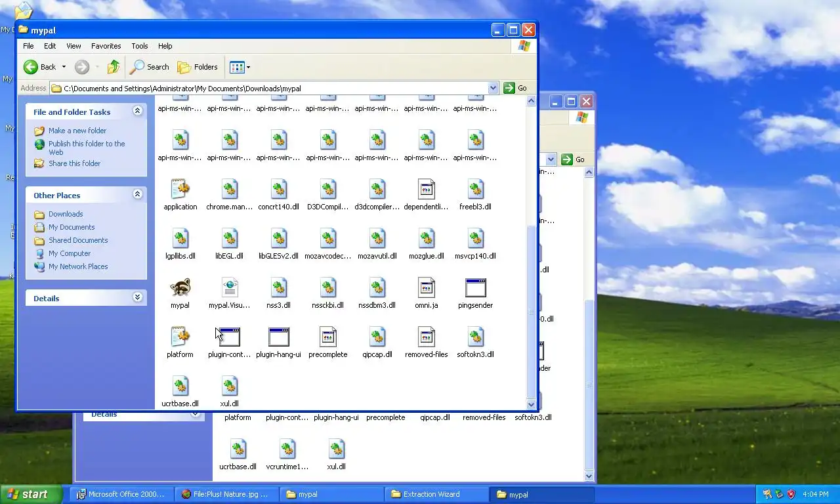This screenshot has width=840, height=504.
Task: Open the mypal raccoon application icon
Action: (x=180, y=287)
